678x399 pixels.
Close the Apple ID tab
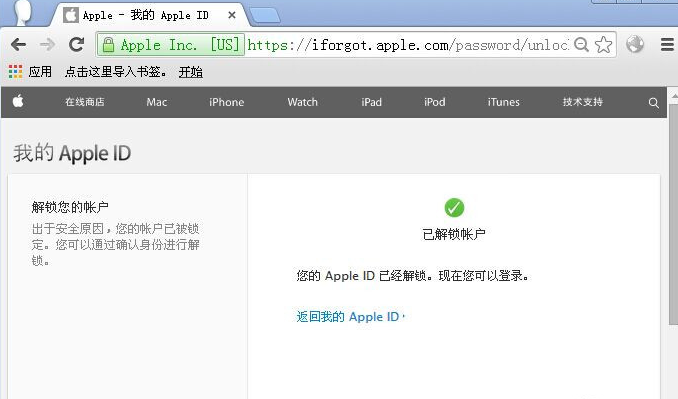coord(232,15)
